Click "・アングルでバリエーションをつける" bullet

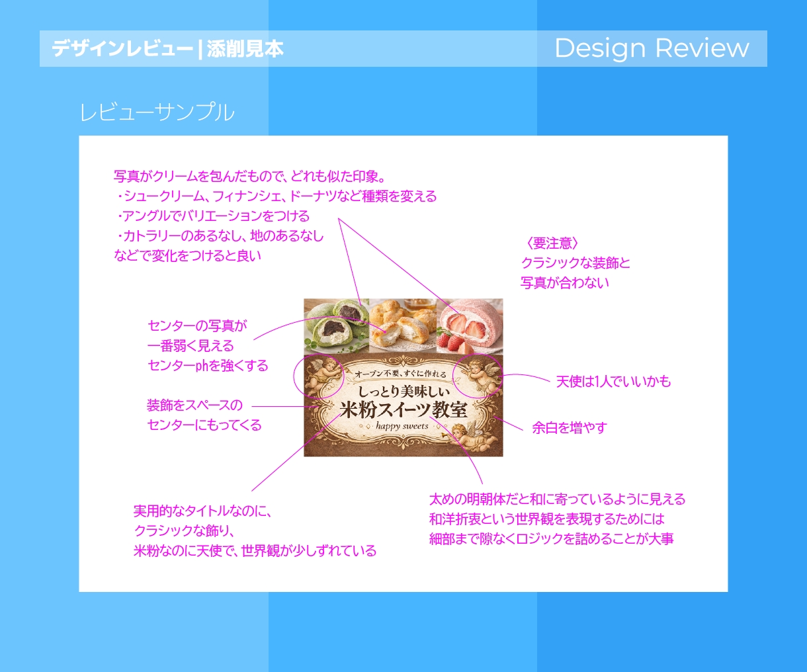click(212, 216)
